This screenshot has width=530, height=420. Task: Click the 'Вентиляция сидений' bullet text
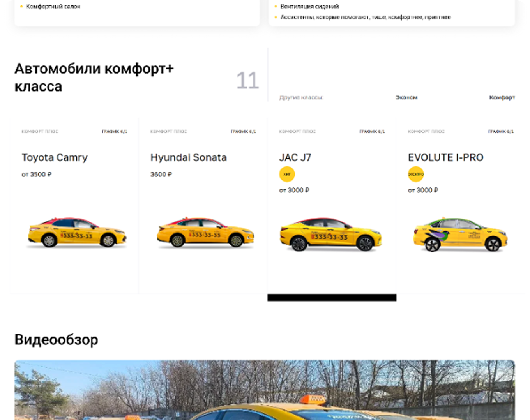(x=309, y=7)
